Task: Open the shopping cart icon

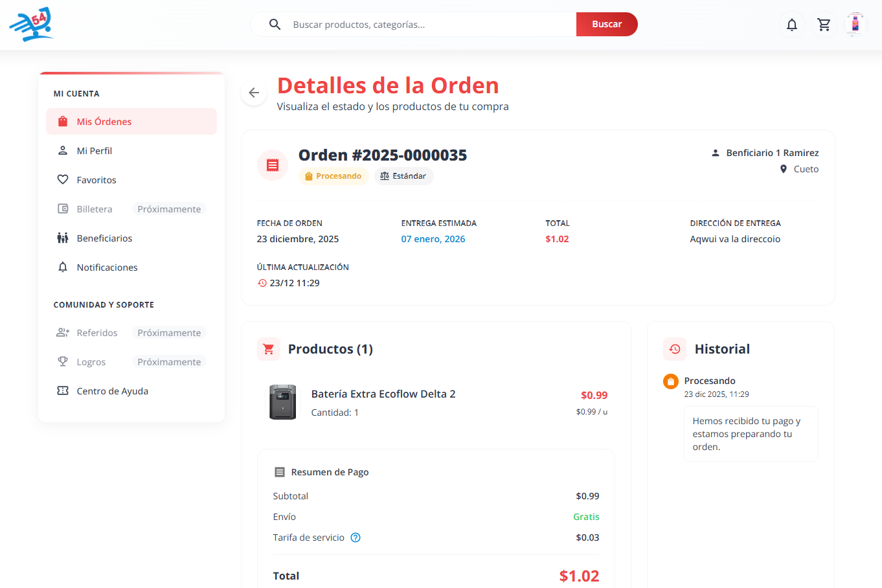Action: 824,24
